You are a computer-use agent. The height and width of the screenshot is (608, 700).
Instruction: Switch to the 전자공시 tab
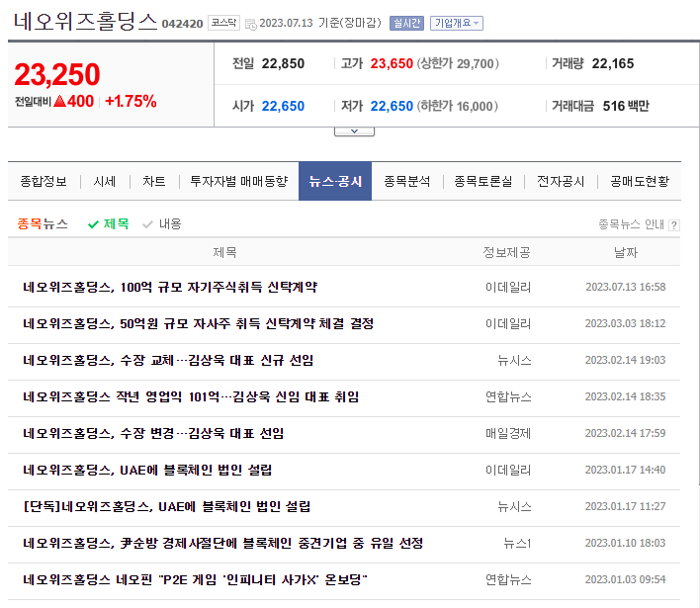561,181
